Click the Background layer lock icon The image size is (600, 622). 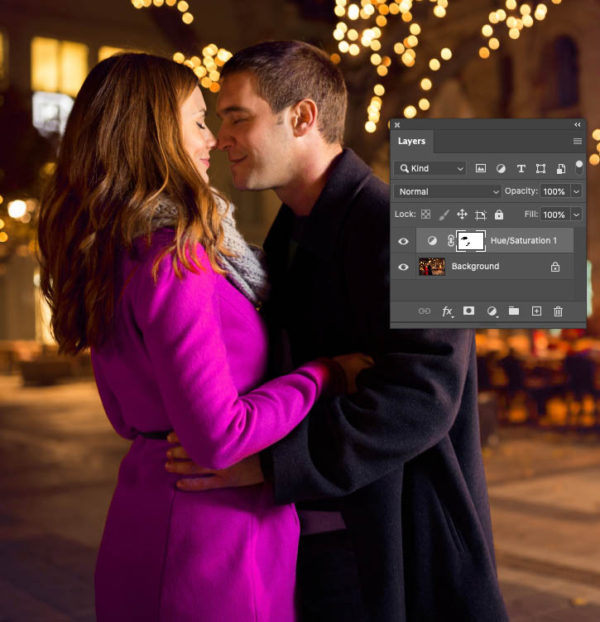pyautogui.click(x=555, y=267)
